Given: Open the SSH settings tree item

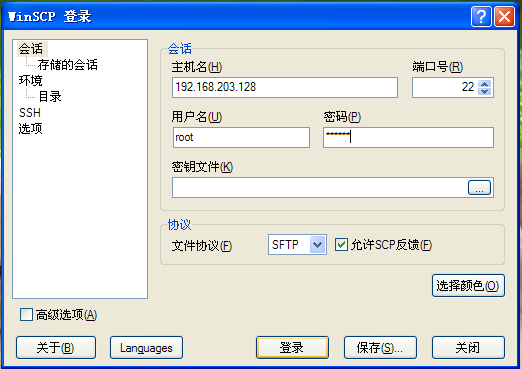Looking at the screenshot, I should tap(30, 113).
